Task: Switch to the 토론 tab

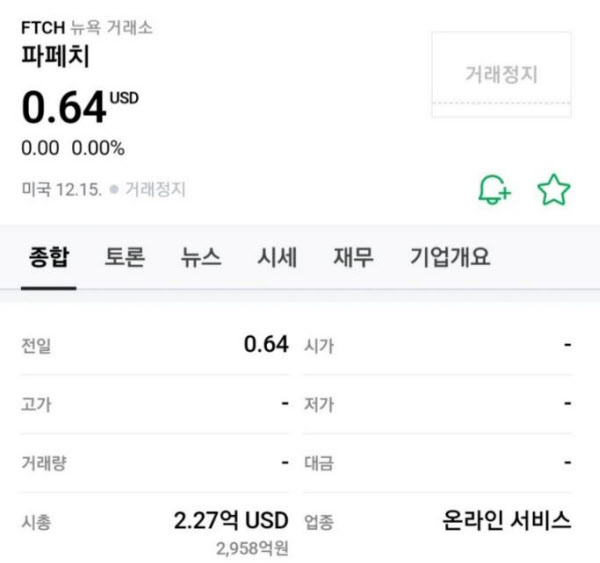Action: click(x=125, y=257)
